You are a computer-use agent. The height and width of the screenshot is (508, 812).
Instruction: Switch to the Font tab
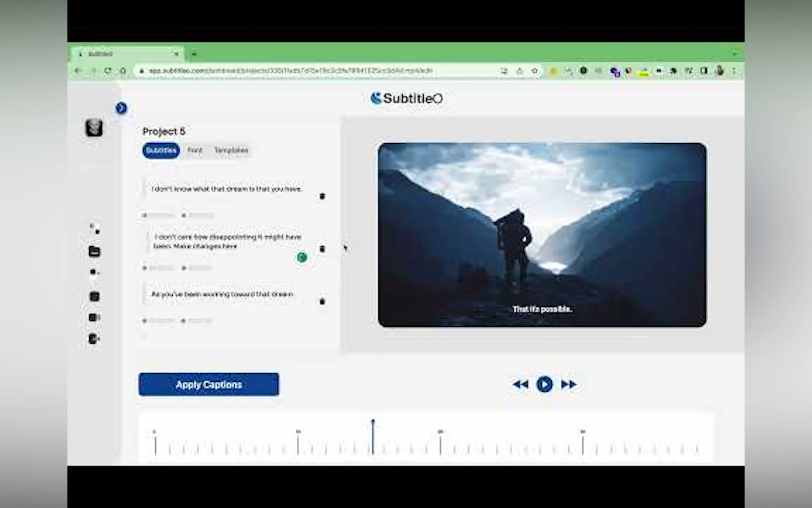click(195, 150)
